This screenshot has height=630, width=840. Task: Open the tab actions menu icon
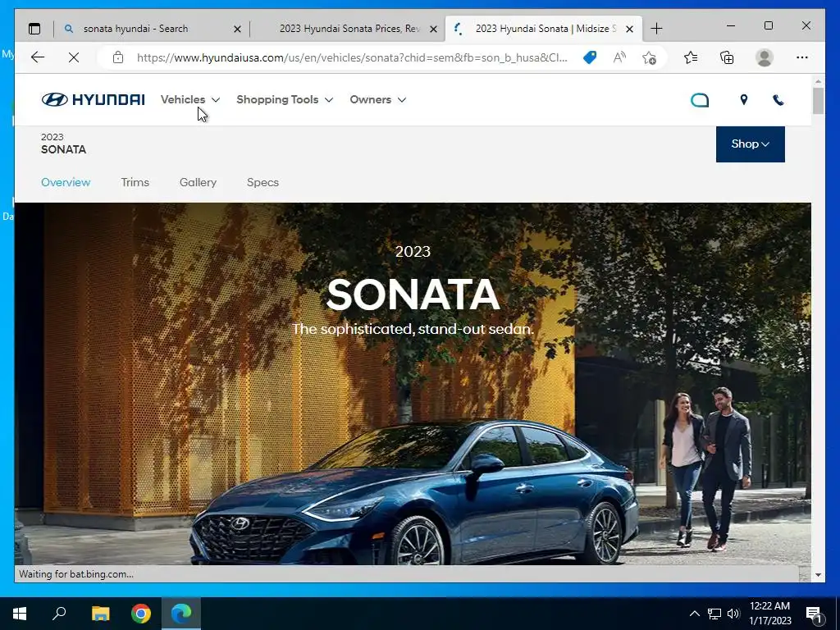(34, 29)
